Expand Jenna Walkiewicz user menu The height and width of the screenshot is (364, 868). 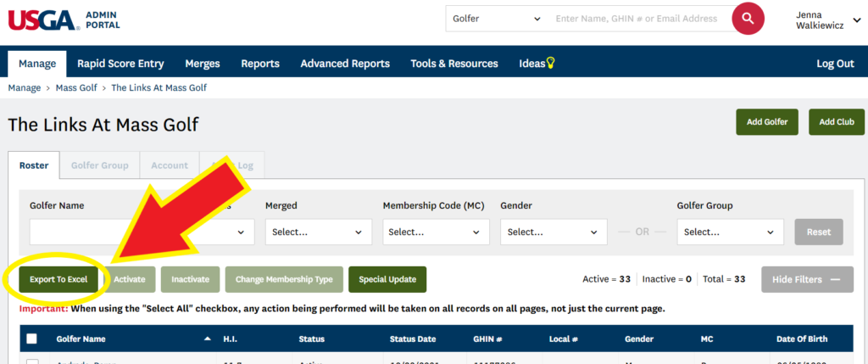(x=827, y=20)
